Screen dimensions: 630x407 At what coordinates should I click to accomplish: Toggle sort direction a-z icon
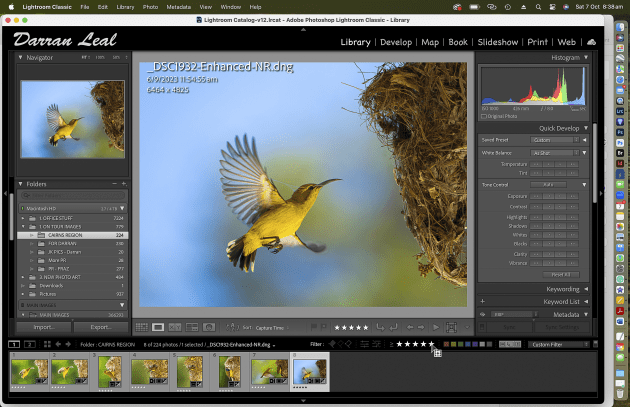(233, 327)
